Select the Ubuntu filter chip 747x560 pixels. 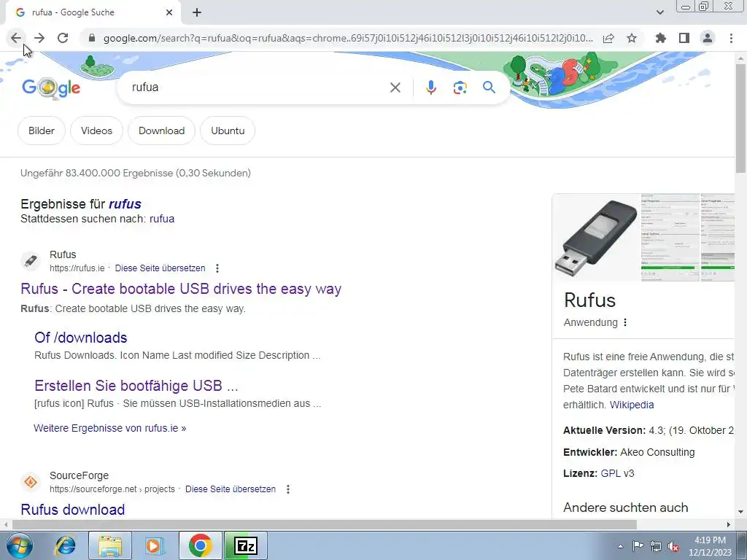pos(228,131)
